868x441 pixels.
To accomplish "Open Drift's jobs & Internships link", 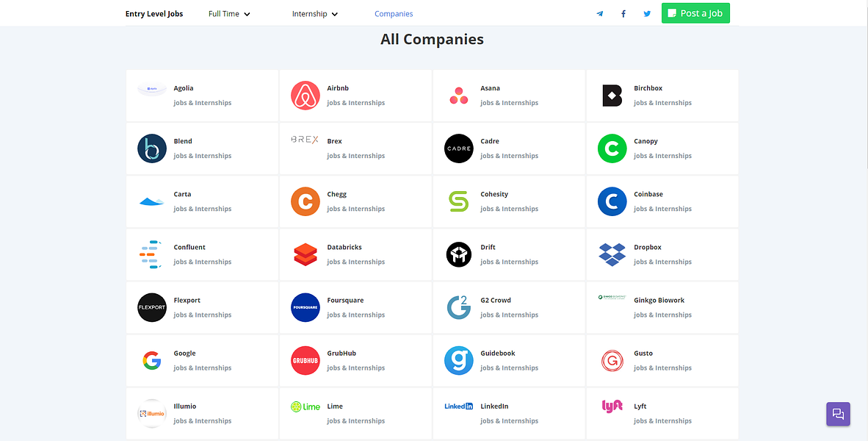I will pos(510,262).
